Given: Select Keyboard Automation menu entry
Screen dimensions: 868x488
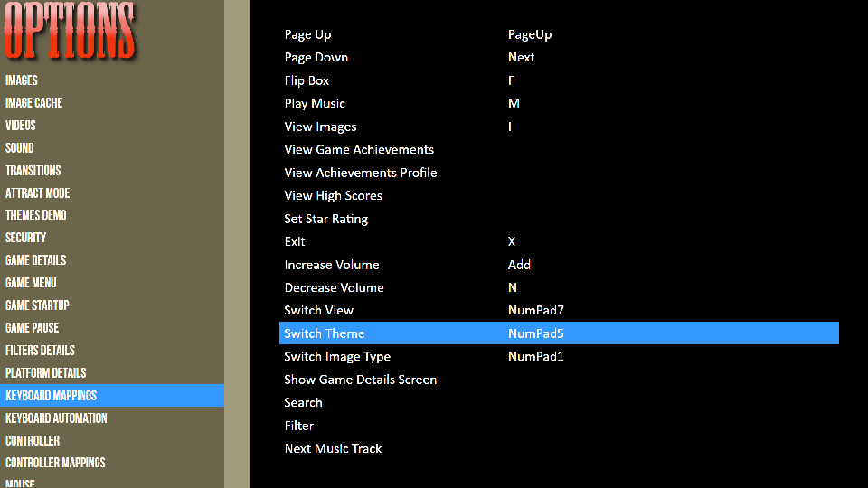Looking at the screenshot, I should 56,418.
